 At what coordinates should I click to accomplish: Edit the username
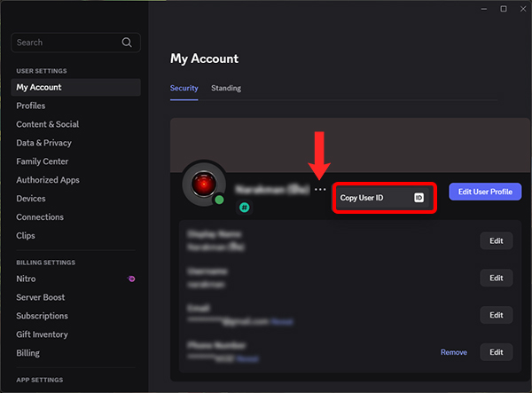tap(496, 278)
